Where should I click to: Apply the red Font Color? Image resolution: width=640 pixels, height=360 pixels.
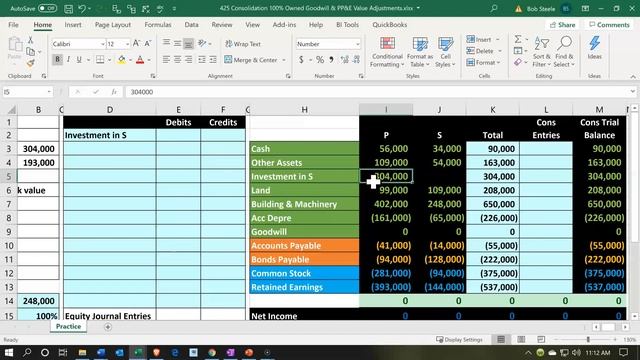pos(140,60)
